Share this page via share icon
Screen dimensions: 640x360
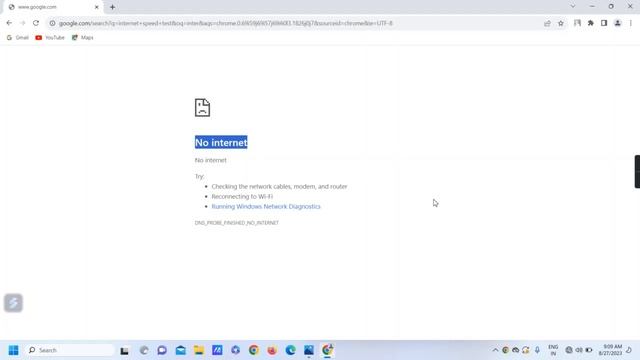(547, 23)
